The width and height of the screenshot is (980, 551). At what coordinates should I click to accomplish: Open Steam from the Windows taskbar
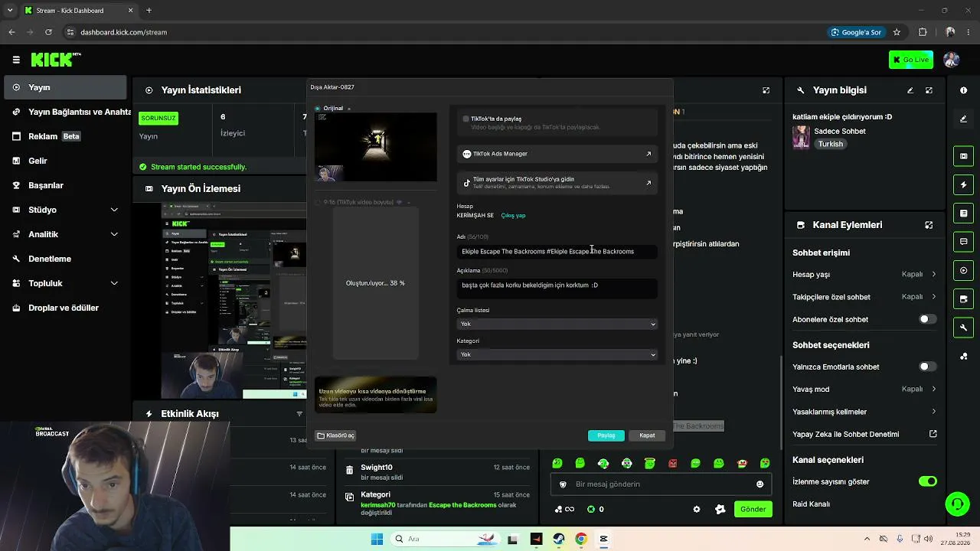tap(559, 539)
